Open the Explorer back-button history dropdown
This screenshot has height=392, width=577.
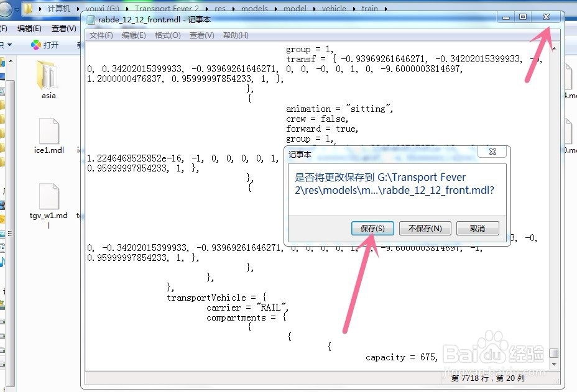click(17, 10)
